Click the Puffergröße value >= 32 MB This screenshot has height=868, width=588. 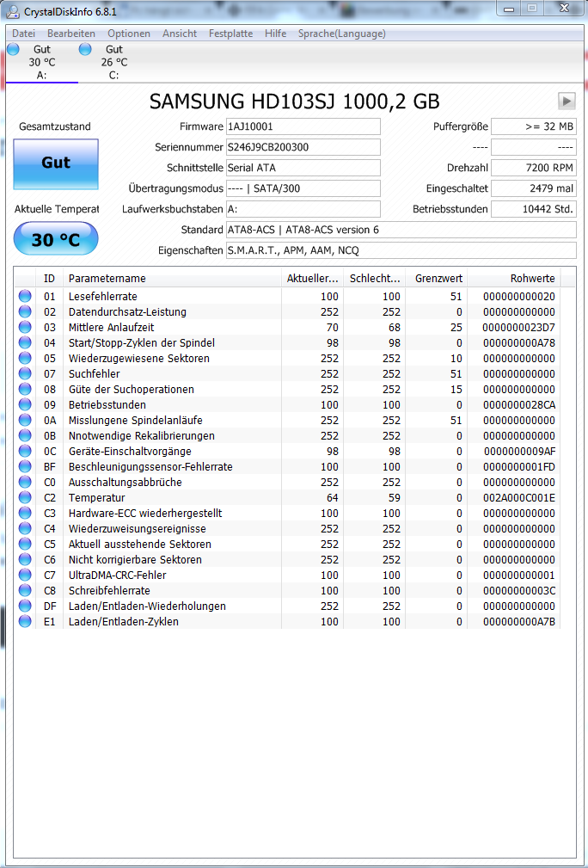pyautogui.click(x=534, y=126)
